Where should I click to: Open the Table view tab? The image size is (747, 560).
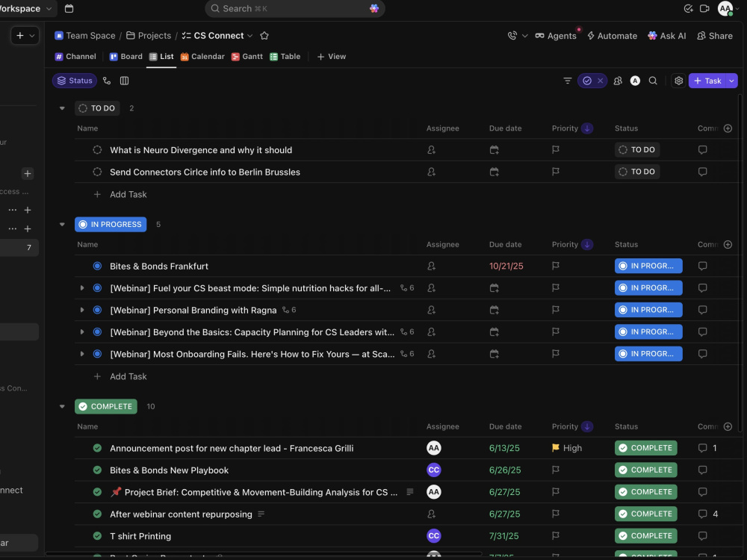(285, 57)
